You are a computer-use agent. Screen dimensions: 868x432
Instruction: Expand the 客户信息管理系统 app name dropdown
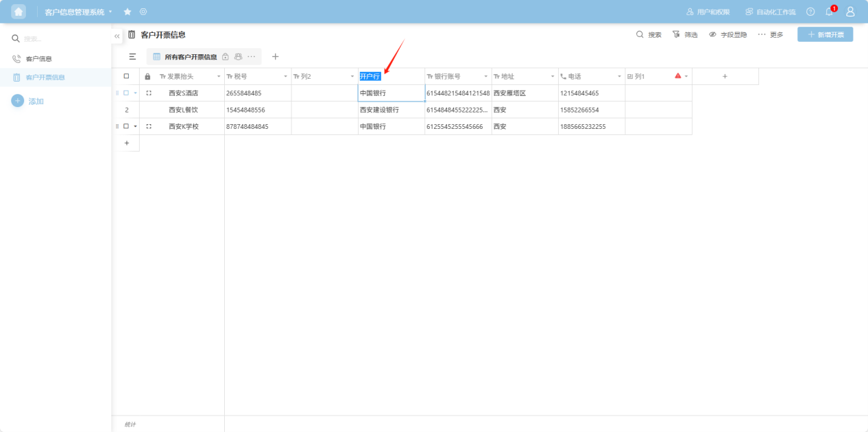pos(110,12)
